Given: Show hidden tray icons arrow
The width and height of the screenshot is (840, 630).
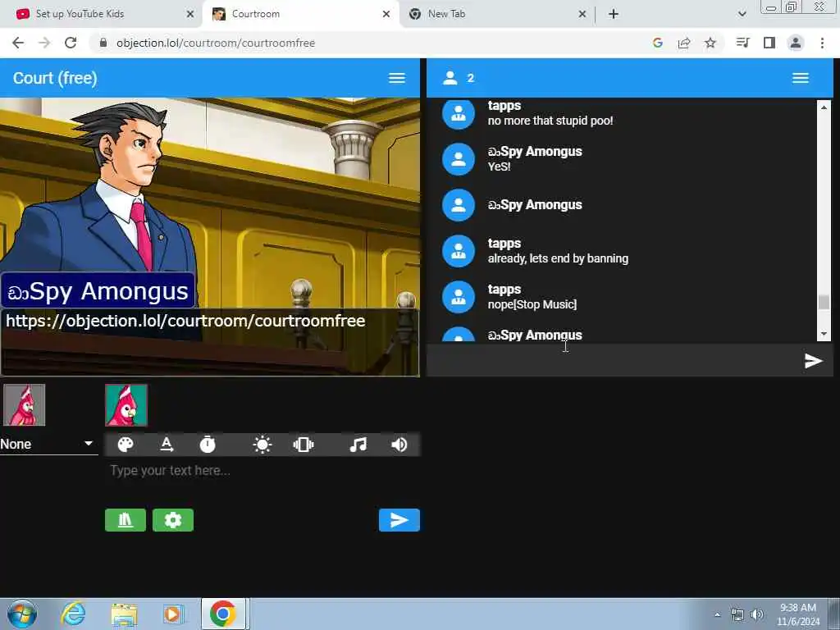Looking at the screenshot, I should [717, 614].
